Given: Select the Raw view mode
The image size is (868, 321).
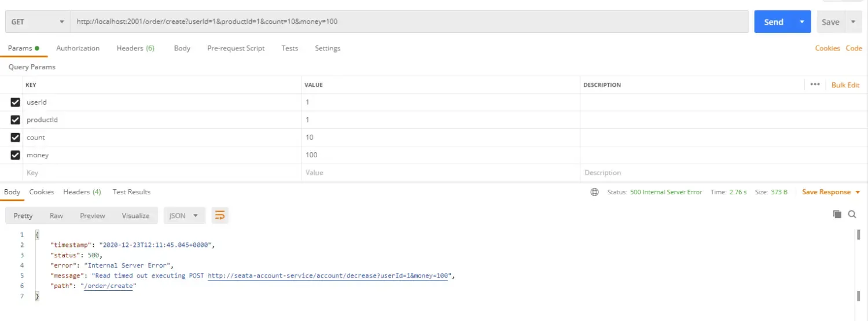Looking at the screenshot, I should (56, 216).
